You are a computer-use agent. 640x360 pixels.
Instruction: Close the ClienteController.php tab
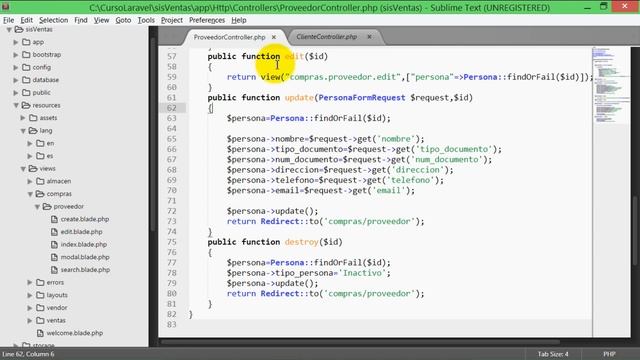point(369,37)
